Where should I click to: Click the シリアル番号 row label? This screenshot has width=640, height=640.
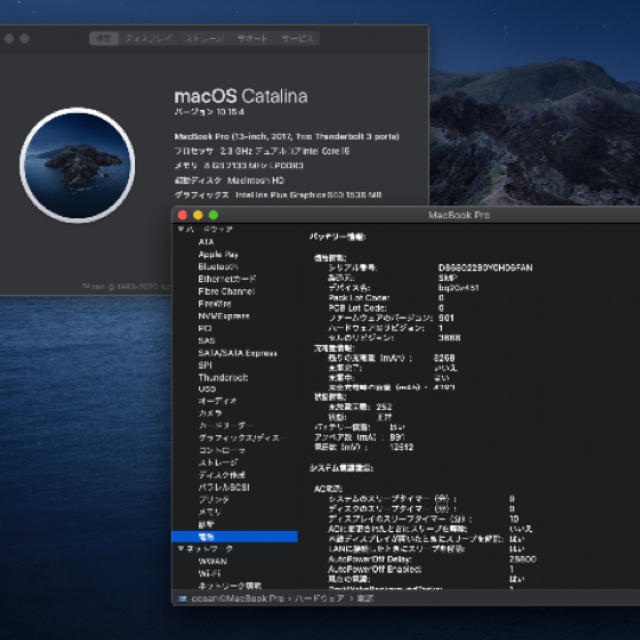tap(353, 268)
